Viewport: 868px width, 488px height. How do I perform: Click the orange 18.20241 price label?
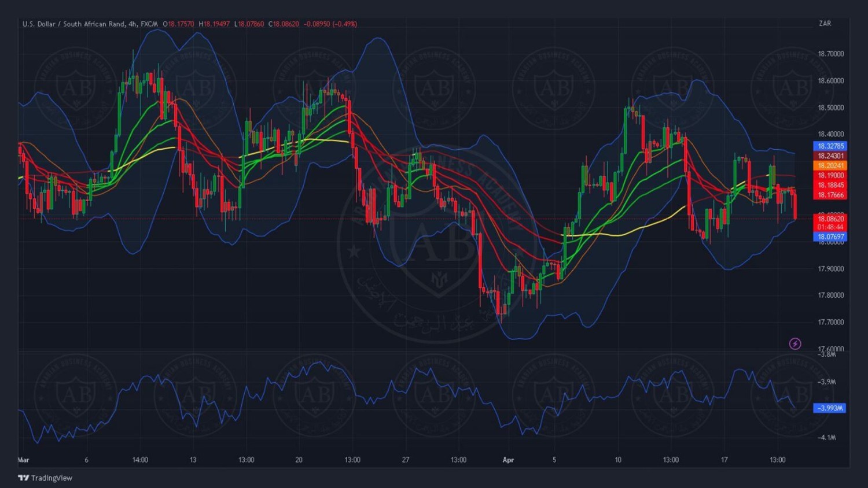coord(830,165)
